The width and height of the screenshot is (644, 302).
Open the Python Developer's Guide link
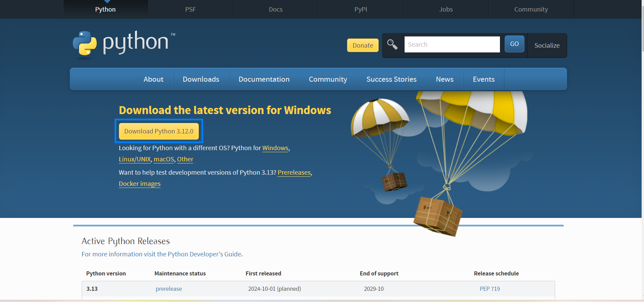tap(161, 254)
